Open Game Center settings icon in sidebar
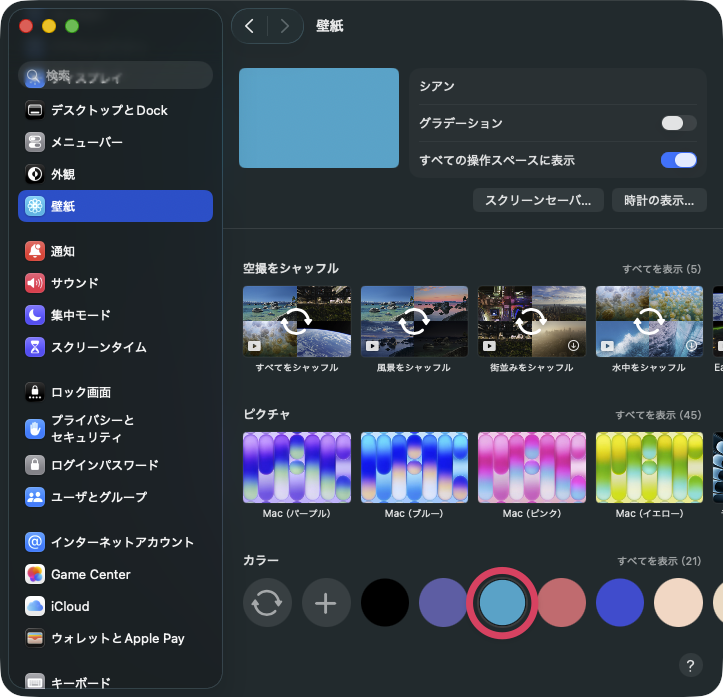This screenshot has height=697, width=723. 36,574
